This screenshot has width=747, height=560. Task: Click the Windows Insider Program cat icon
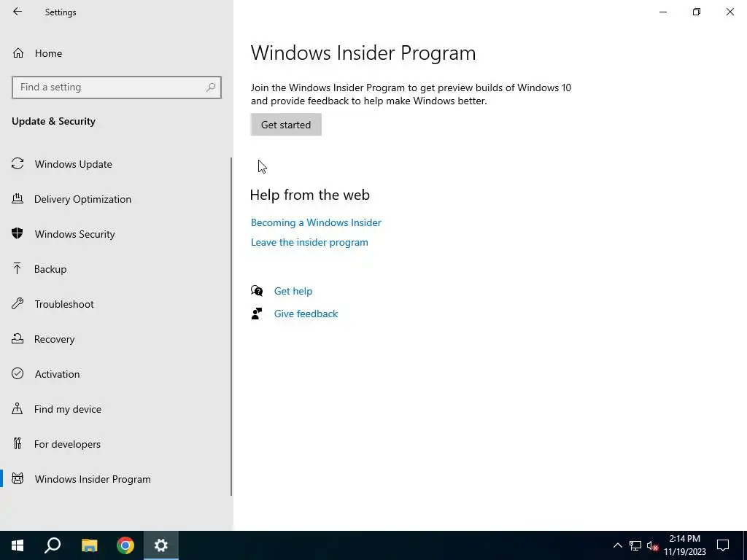coord(18,478)
